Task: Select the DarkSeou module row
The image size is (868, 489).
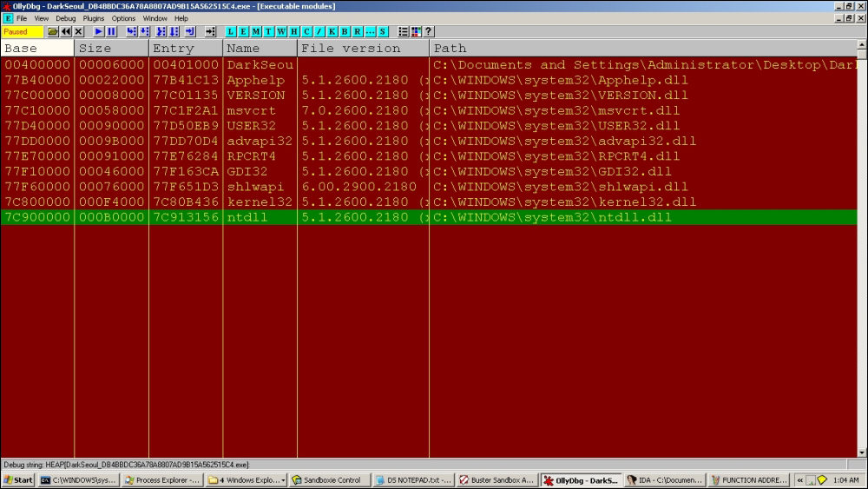Action: coord(429,65)
